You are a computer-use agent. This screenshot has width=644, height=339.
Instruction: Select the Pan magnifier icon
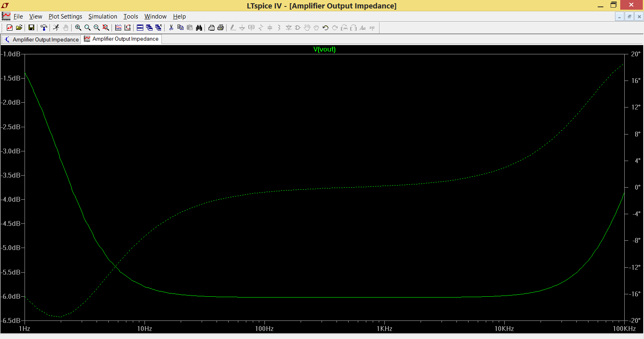point(87,28)
